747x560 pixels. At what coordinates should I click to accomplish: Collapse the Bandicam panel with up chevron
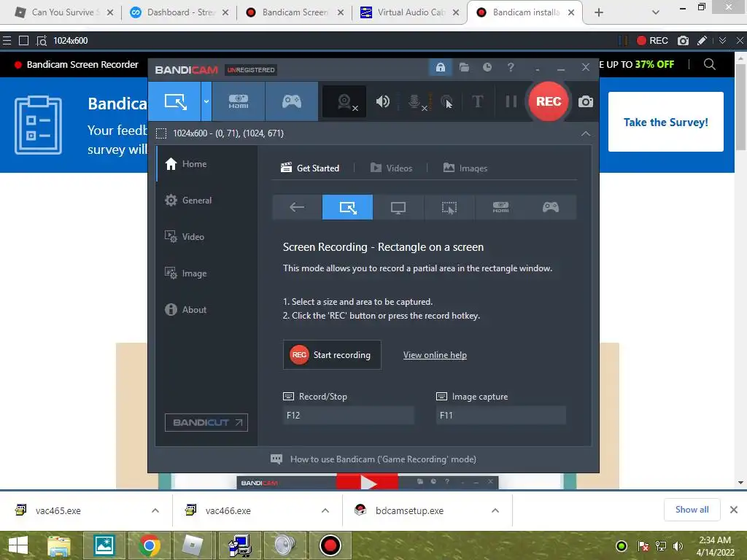click(x=586, y=134)
